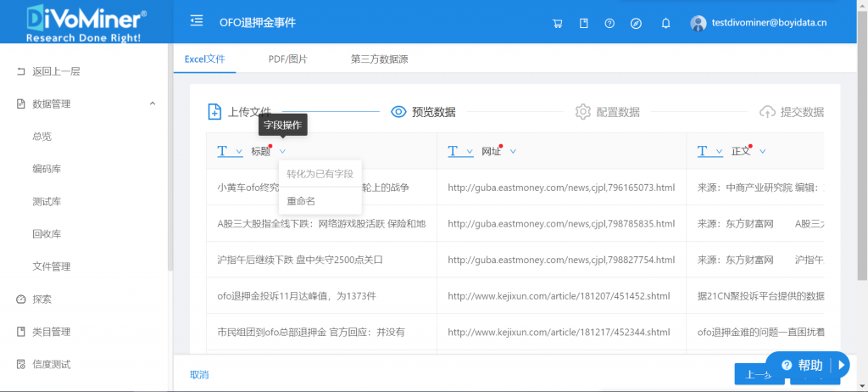Click the URL ending 798785835.html

tap(561, 224)
